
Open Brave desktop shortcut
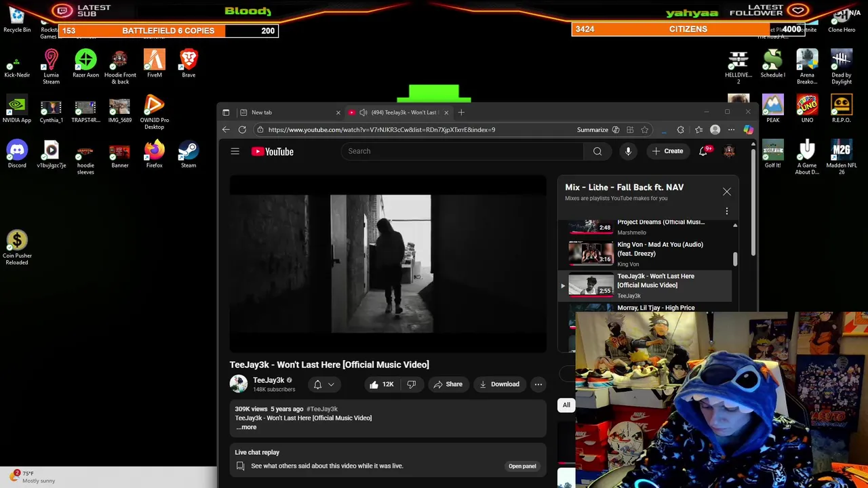click(189, 64)
